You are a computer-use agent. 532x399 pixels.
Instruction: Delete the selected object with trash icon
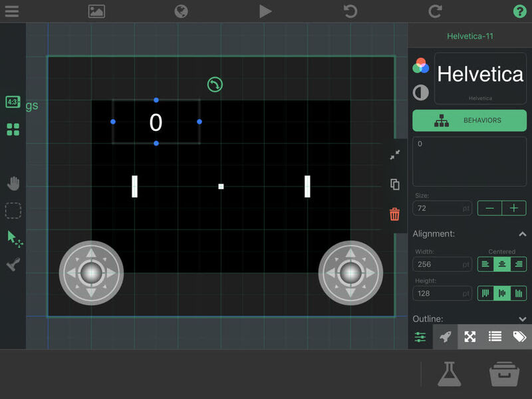tap(394, 214)
